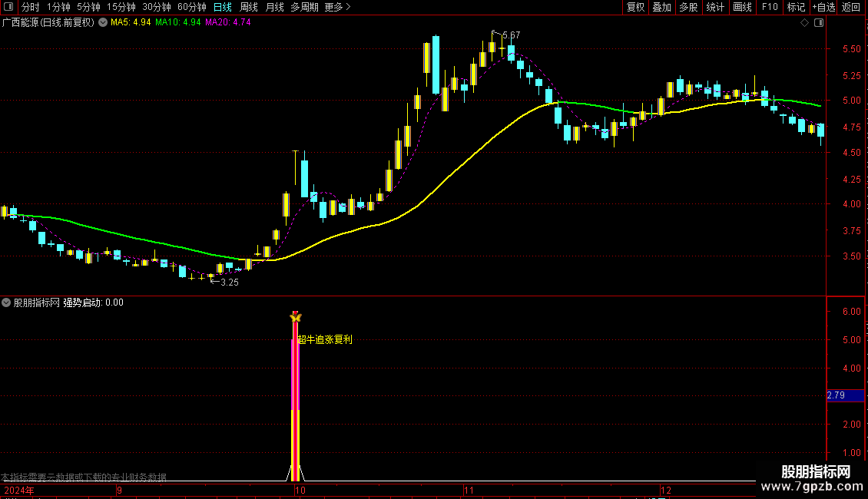Select the 日线 daily period tab

(x=223, y=7)
